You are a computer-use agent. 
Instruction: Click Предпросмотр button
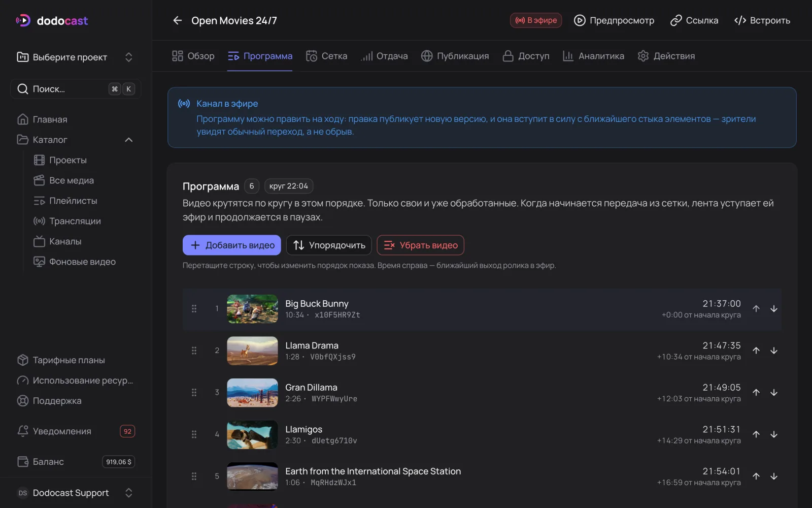point(614,20)
